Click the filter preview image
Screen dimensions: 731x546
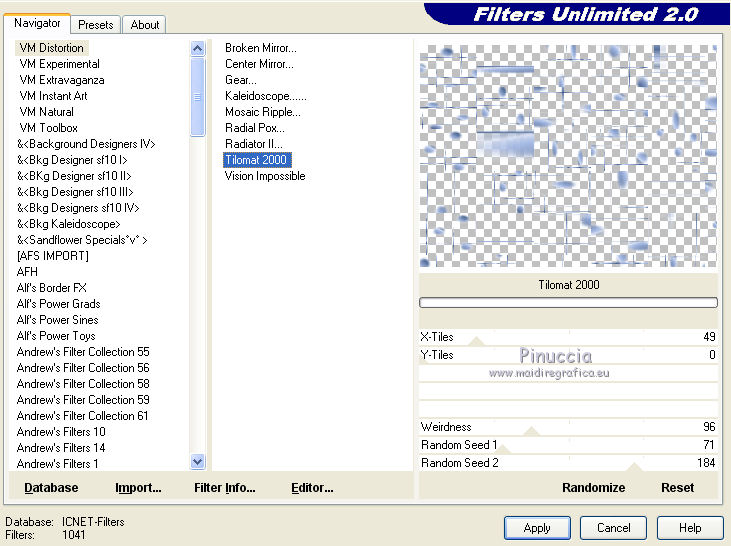point(568,156)
